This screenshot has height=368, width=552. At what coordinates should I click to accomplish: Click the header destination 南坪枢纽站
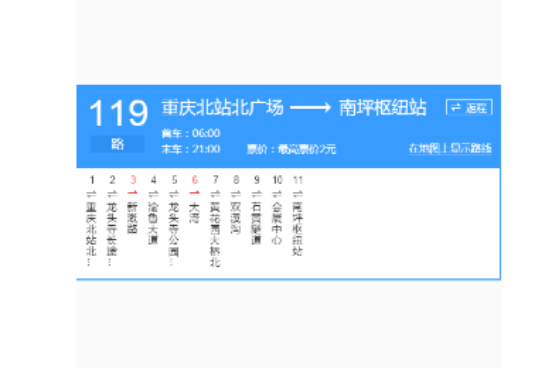383,108
